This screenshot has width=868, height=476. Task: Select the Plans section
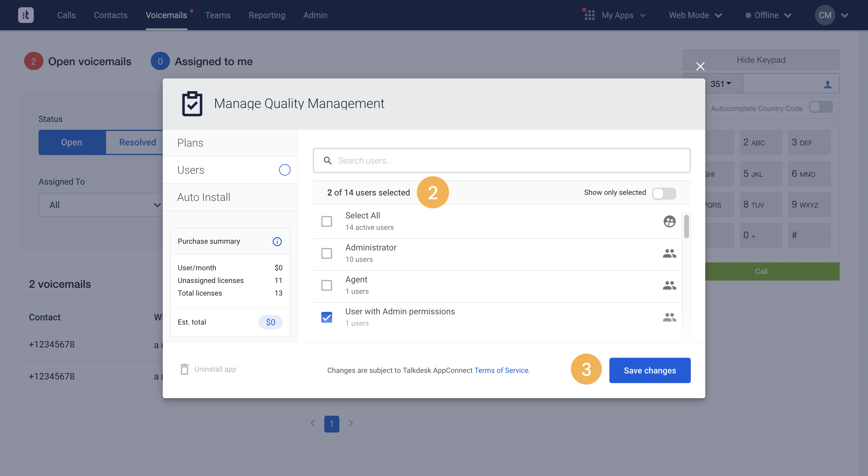click(x=230, y=143)
